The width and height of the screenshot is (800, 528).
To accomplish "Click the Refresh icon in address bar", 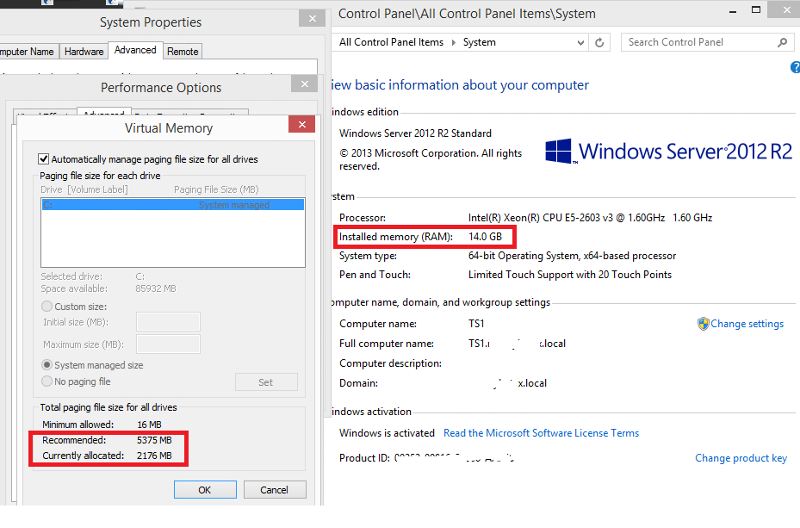I will (x=599, y=42).
